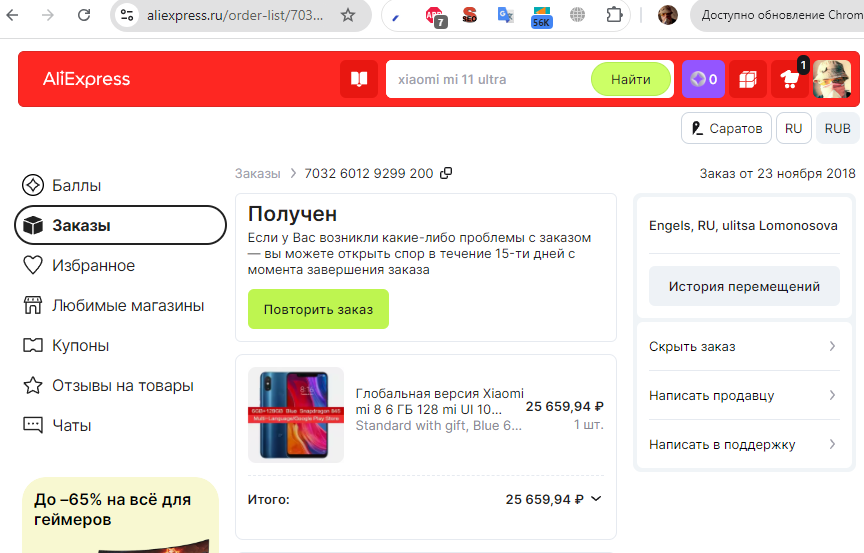This screenshot has width=864, height=553.
Task: Click the blue pen extension icon
Action: [x=396, y=16]
